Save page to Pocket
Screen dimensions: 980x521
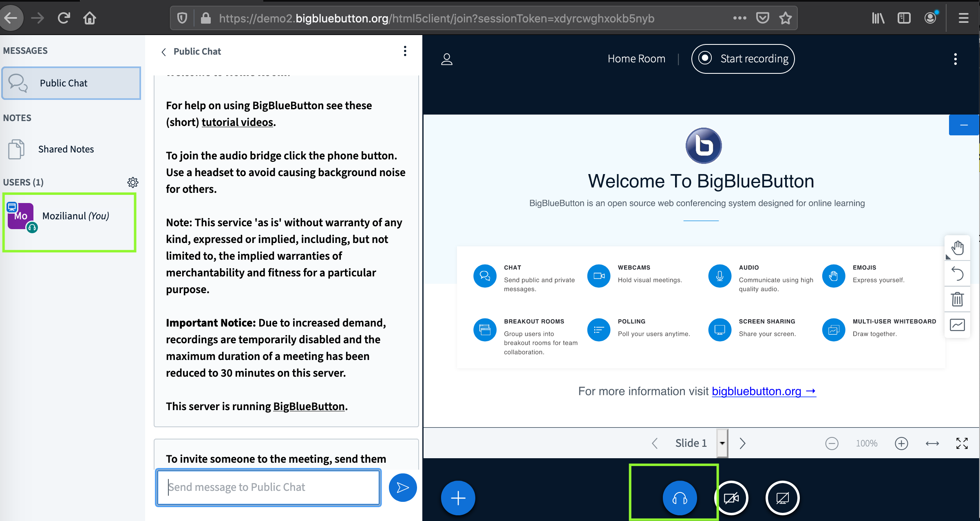(x=763, y=18)
